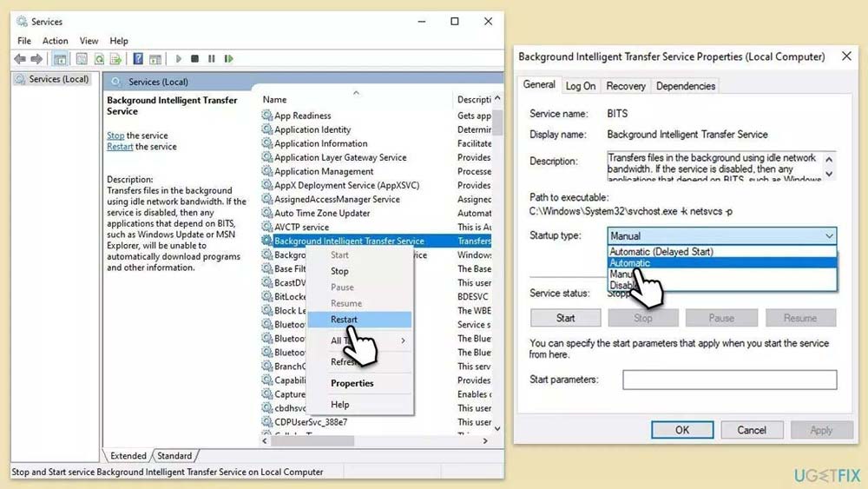Open the Action menu
The image size is (868, 489).
tap(56, 41)
